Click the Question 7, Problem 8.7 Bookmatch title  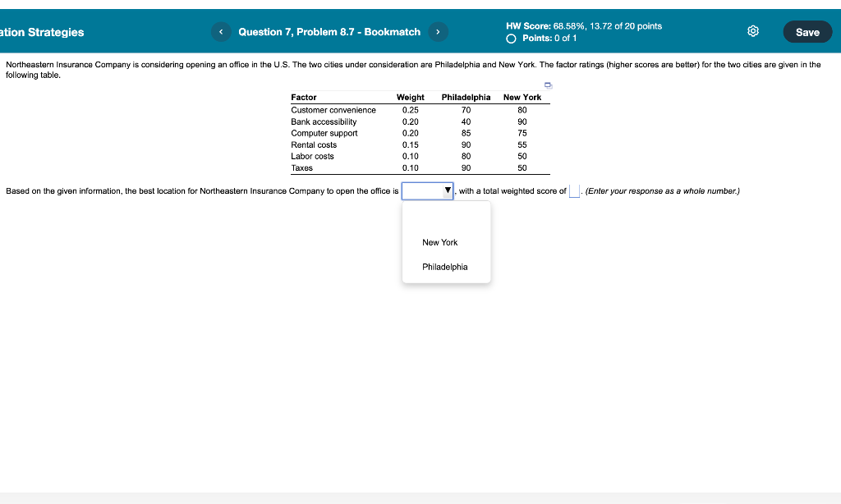pyautogui.click(x=329, y=32)
